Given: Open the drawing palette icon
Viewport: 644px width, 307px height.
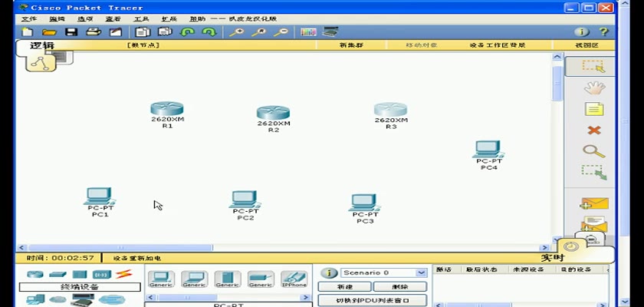Looking at the screenshot, I should coord(308,32).
